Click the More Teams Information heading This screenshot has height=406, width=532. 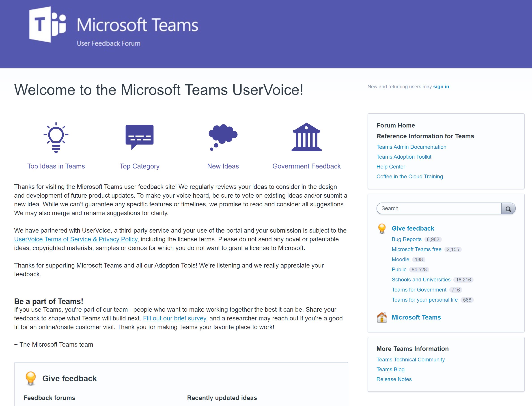tap(412, 349)
